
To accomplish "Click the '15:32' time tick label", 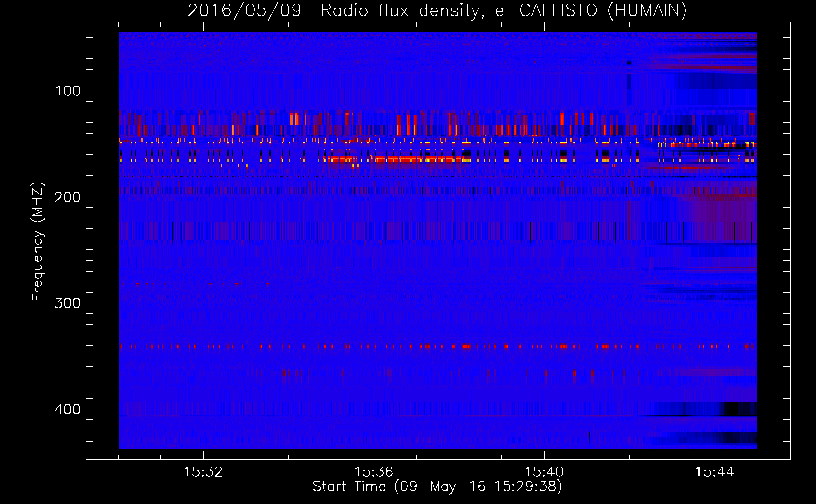I will coord(203,472).
